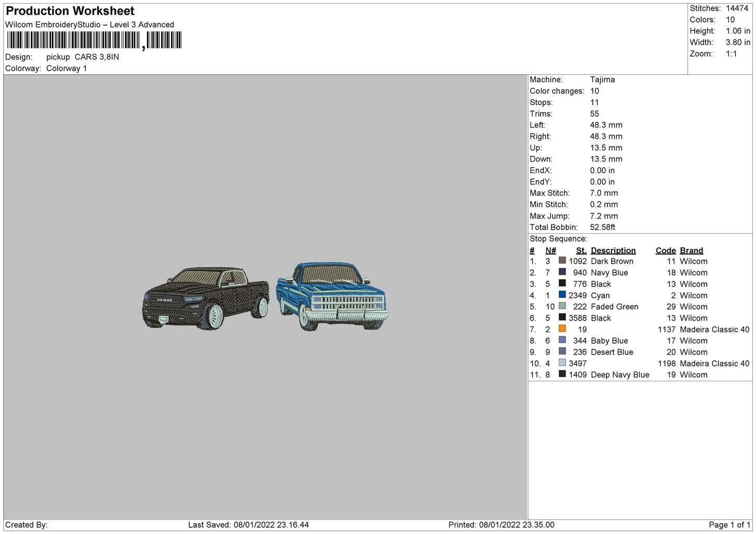
Task: Click the Zoom value '1:1'
Action: 731,54
